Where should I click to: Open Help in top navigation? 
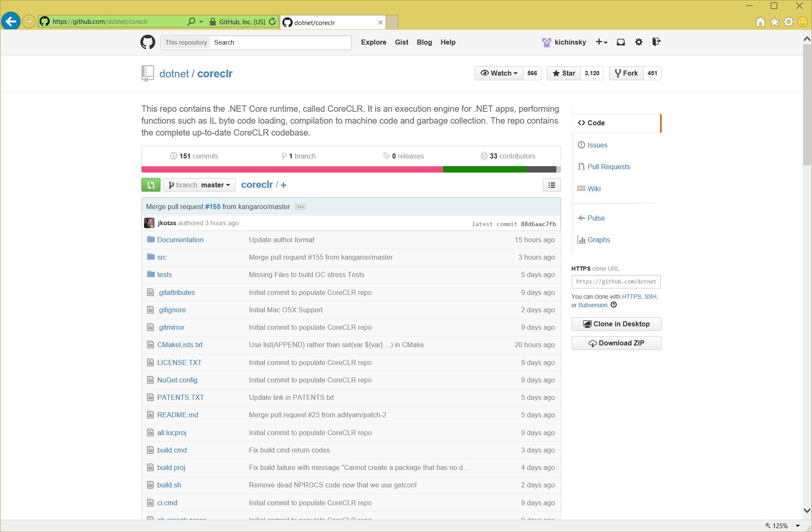(x=448, y=42)
